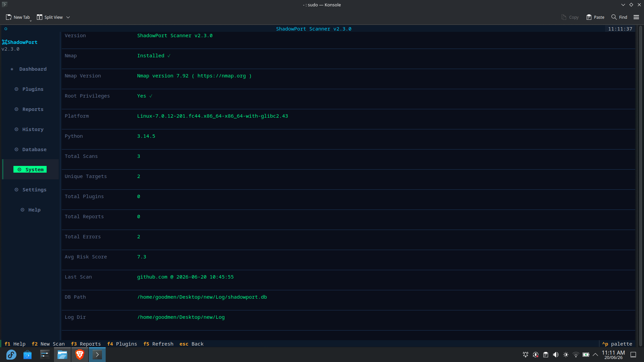Click the ShadowPort Scanner v2.3.0 header title
644x362 pixels.
[x=314, y=29]
